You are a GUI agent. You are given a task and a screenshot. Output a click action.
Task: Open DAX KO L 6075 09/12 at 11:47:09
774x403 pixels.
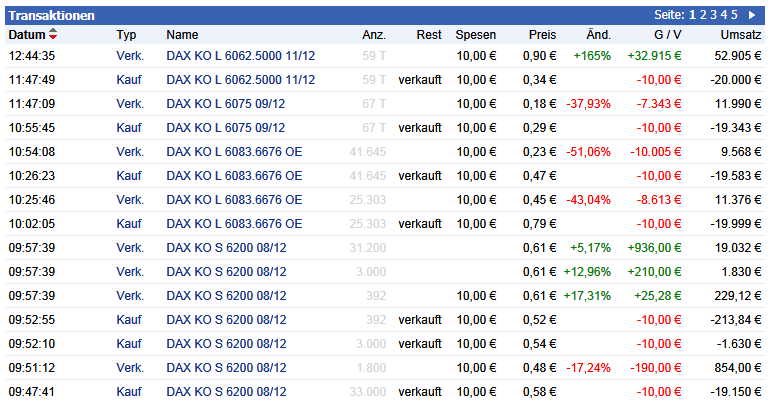tap(226, 104)
